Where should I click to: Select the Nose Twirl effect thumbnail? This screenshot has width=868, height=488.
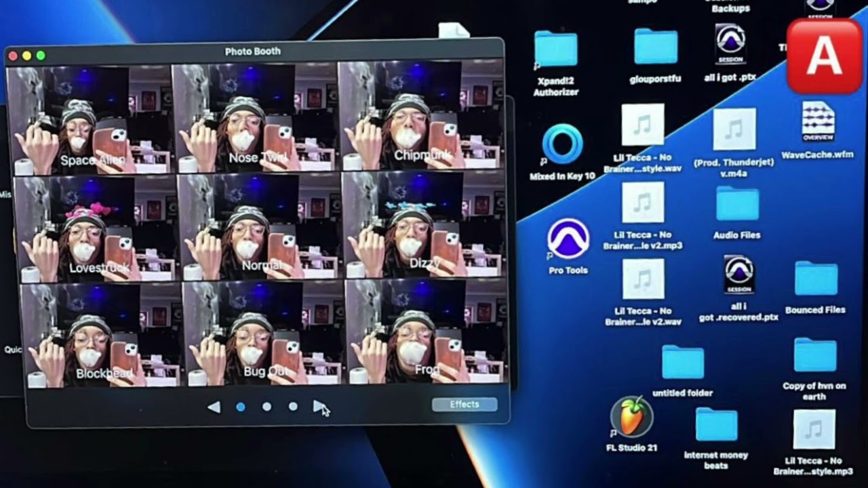point(256,119)
